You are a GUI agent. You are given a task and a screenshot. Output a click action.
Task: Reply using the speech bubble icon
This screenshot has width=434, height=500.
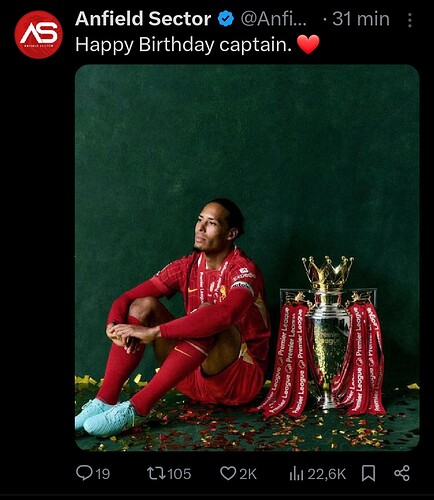[x=84, y=473]
